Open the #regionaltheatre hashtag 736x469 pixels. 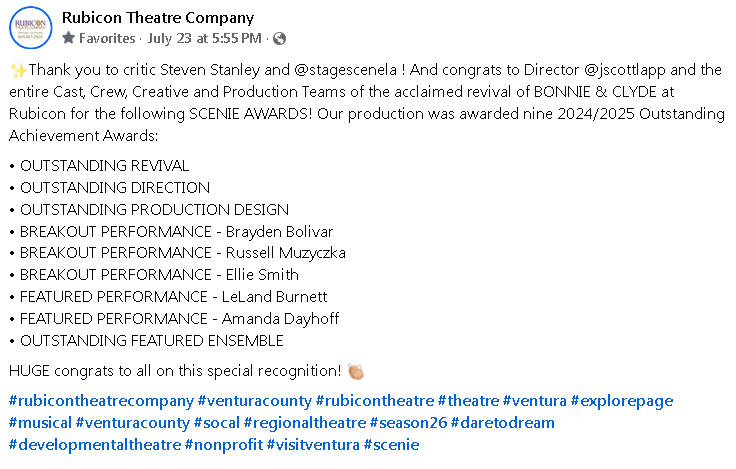click(305, 423)
